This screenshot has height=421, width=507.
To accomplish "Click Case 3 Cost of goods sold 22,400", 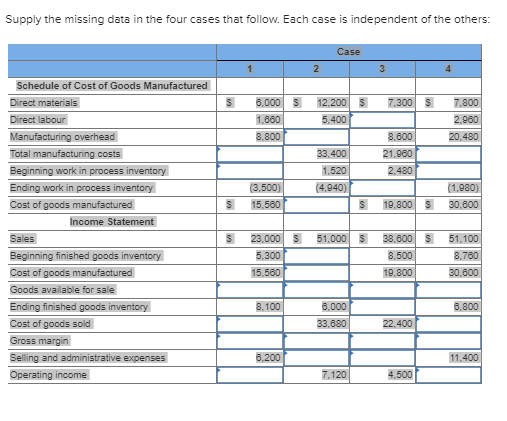I will pyautogui.click(x=398, y=324).
